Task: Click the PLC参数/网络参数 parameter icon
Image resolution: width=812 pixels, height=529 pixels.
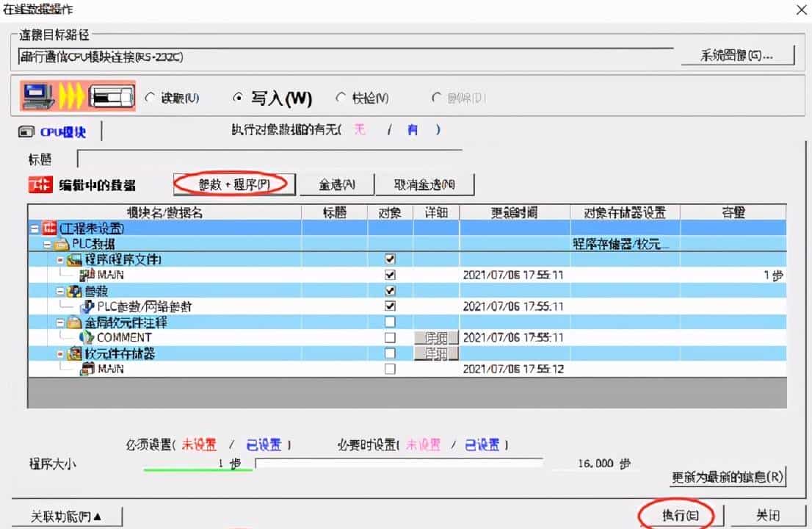Action: coord(87,305)
